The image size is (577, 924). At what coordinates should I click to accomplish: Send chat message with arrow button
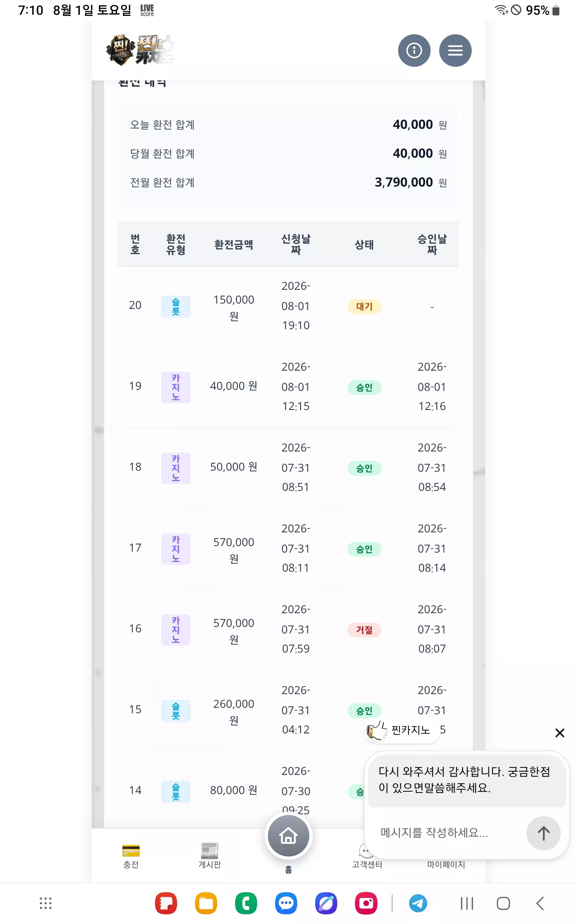543,833
